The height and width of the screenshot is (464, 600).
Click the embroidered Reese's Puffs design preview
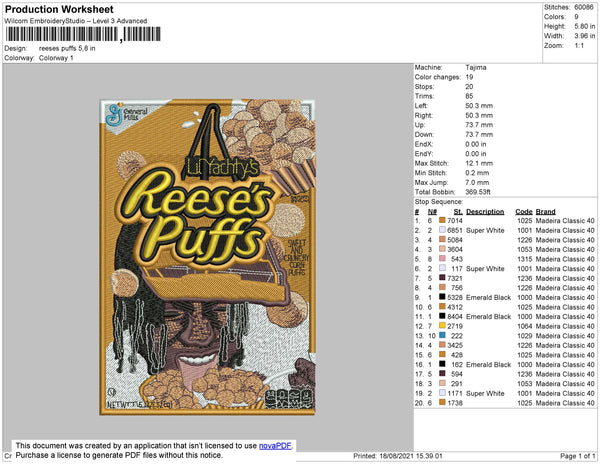208,257
